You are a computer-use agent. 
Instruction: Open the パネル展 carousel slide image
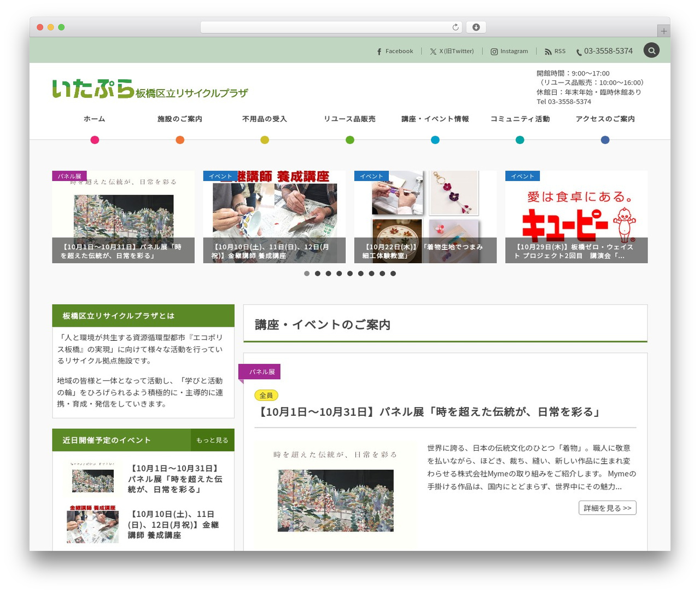tap(123, 217)
